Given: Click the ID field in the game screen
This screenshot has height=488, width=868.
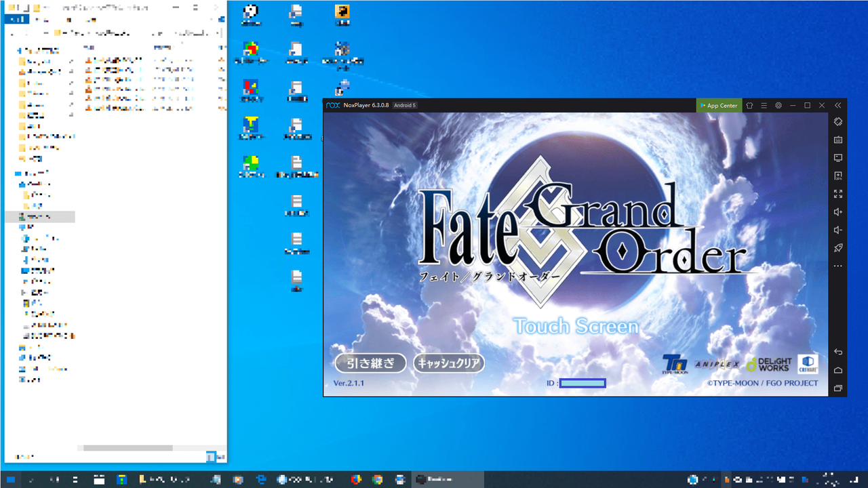Looking at the screenshot, I should coord(583,384).
